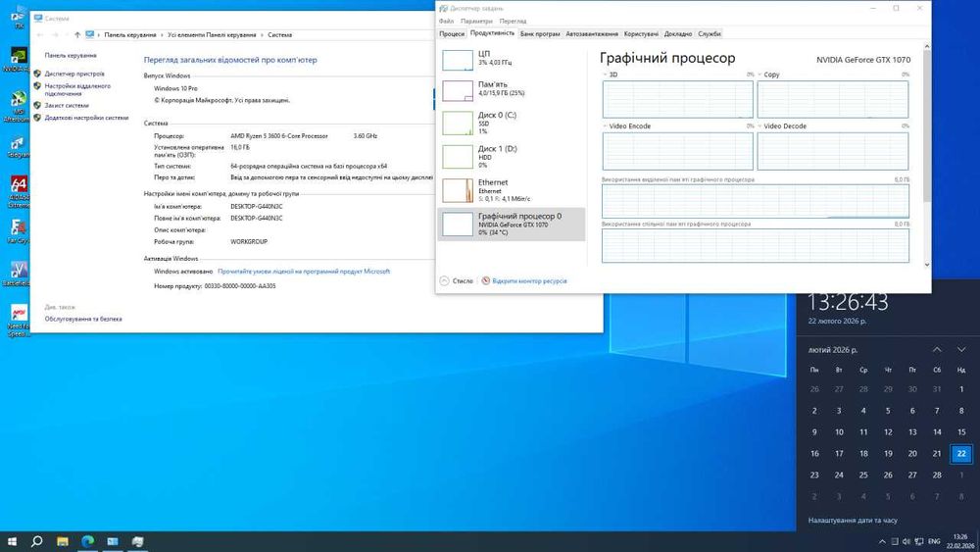This screenshot has height=552, width=980.
Task: Show hidden system tray icons
Action: [882, 541]
